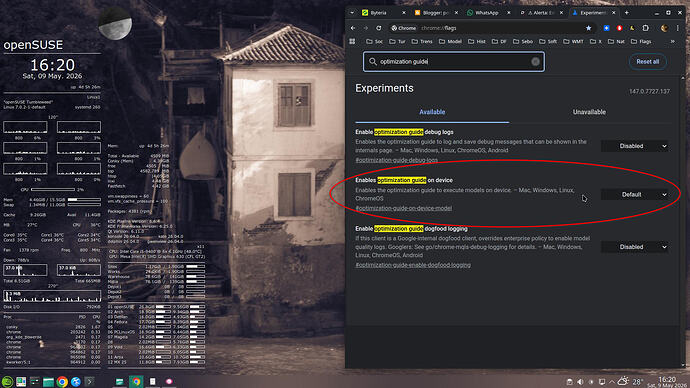The width and height of the screenshot is (690, 388).
Task: Switch to the running Chrome task
Action: click(x=136, y=381)
